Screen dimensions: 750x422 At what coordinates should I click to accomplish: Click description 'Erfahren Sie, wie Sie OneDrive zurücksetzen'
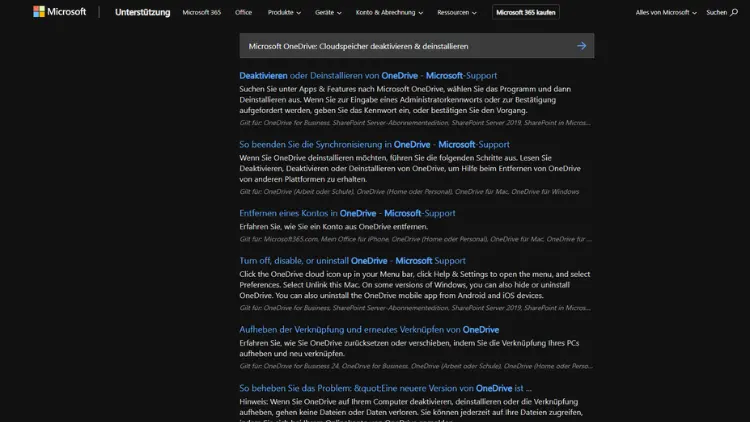409,348
